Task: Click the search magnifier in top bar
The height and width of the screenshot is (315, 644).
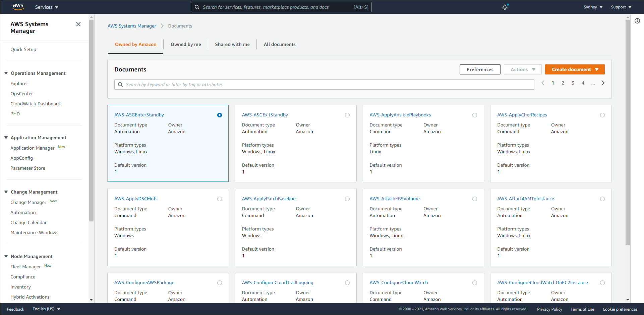Action: click(197, 7)
